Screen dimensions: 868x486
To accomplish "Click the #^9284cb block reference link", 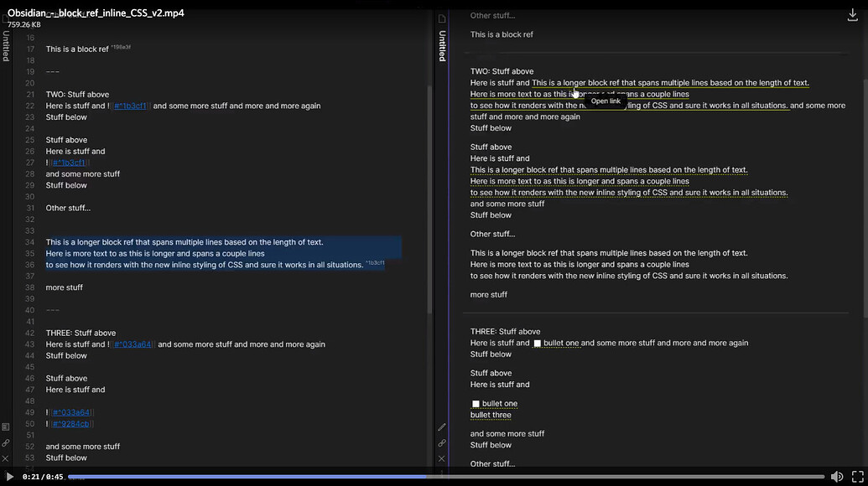I will point(70,423).
